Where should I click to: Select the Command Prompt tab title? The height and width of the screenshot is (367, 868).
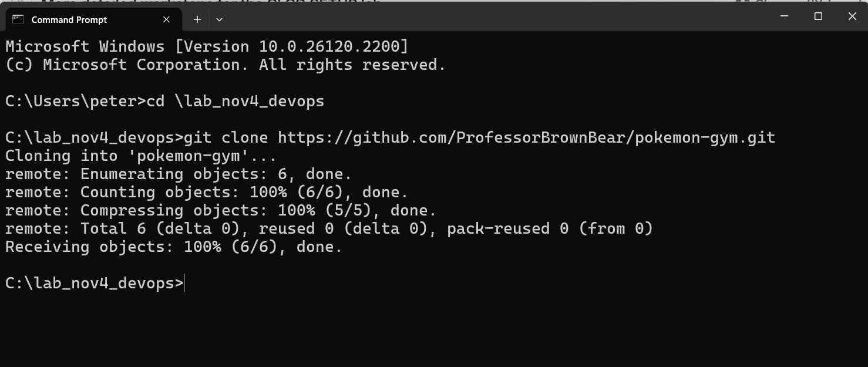coord(69,19)
